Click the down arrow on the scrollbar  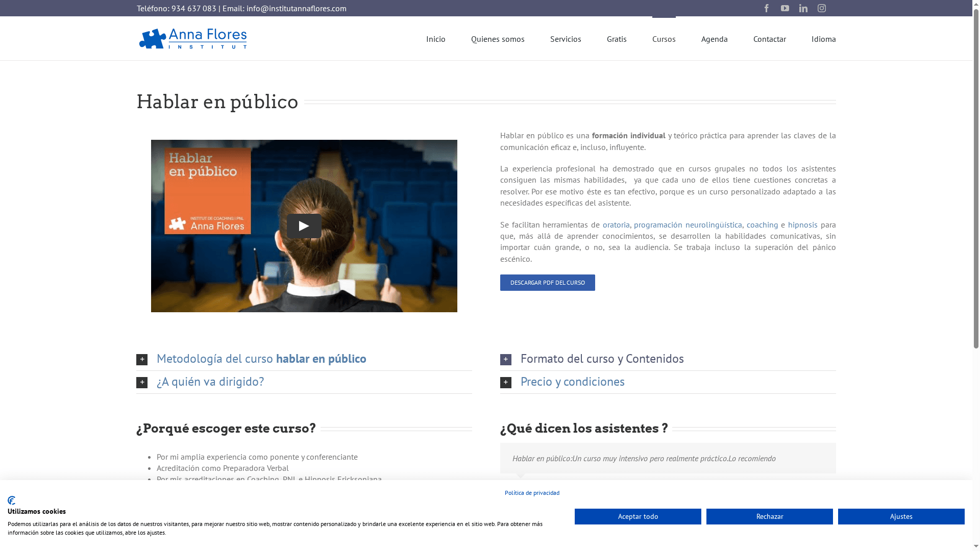point(975,546)
